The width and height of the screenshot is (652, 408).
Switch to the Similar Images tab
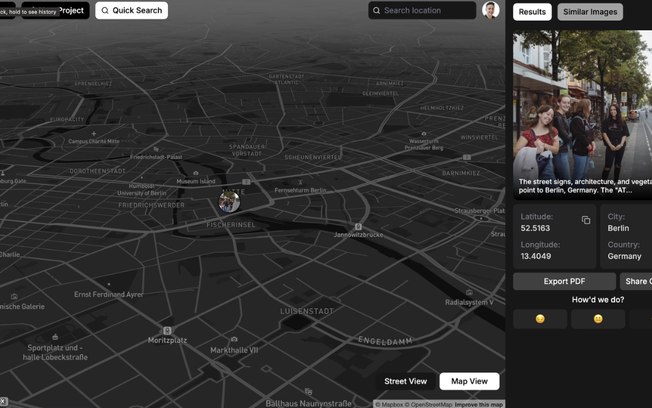click(589, 12)
